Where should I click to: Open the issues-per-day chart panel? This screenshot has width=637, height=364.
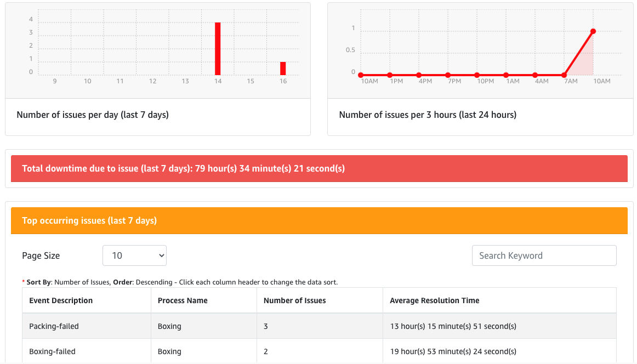158,49
